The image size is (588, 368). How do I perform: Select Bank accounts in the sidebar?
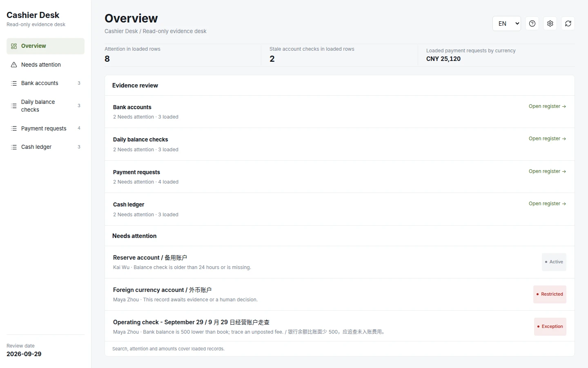[45, 83]
